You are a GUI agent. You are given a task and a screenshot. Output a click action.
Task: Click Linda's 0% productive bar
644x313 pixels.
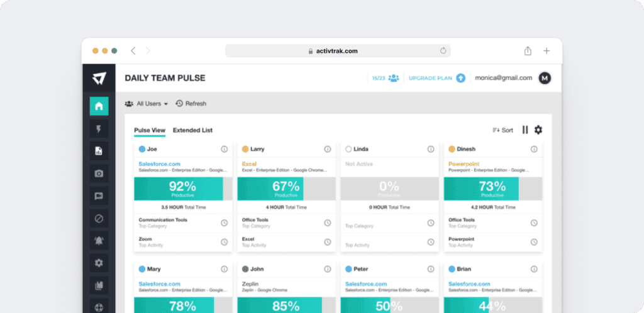pyautogui.click(x=389, y=189)
